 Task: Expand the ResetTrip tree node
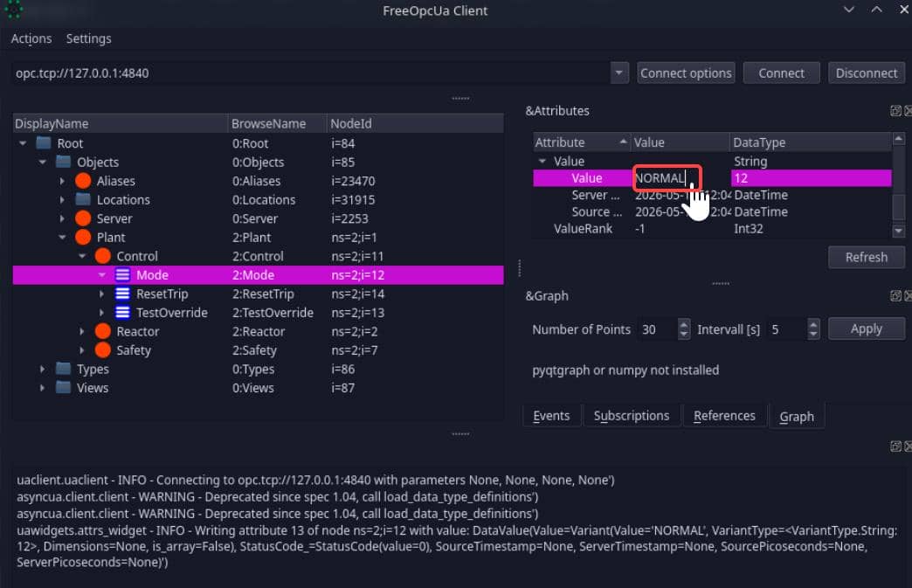tap(102, 294)
